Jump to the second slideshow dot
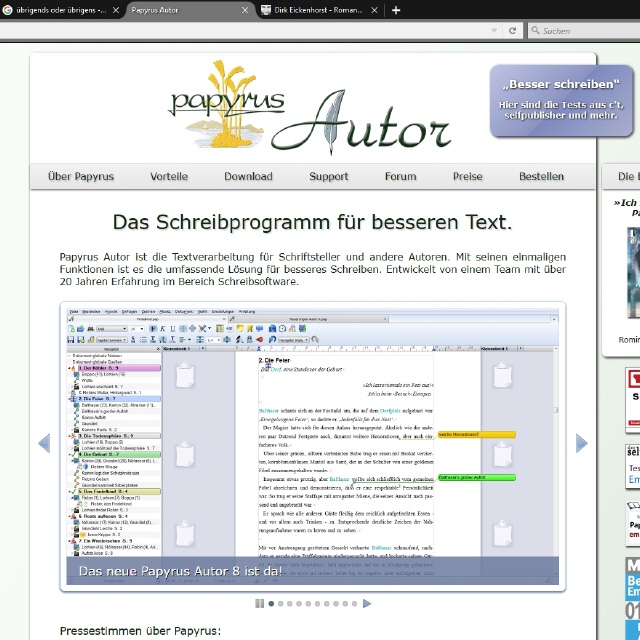The width and height of the screenshot is (640, 640). coord(280,604)
